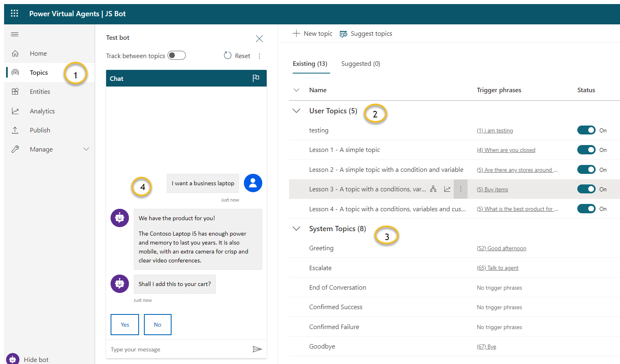620x364 pixels.
Task: Collapse the navigation hamburger menu
Action: point(15,35)
